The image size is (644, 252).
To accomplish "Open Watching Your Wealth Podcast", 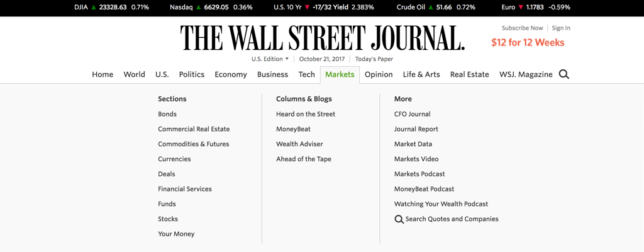I will 441,204.
